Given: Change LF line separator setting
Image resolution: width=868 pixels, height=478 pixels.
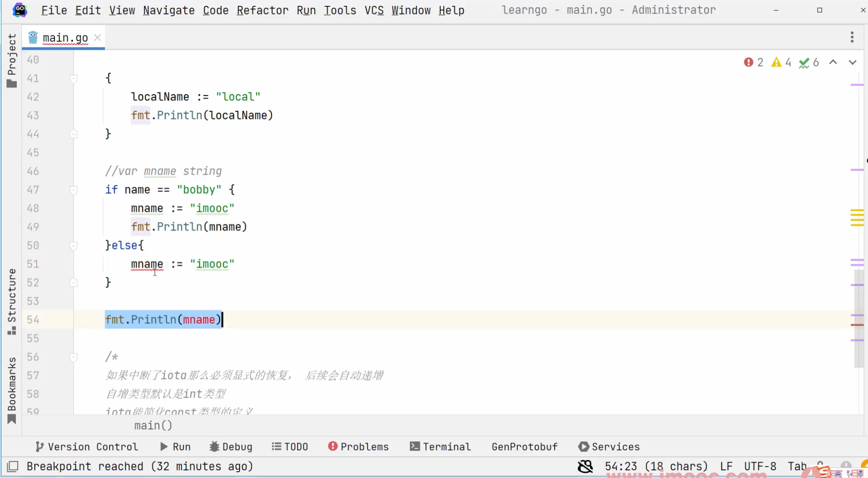Looking at the screenshot, I should pos(726,466).
